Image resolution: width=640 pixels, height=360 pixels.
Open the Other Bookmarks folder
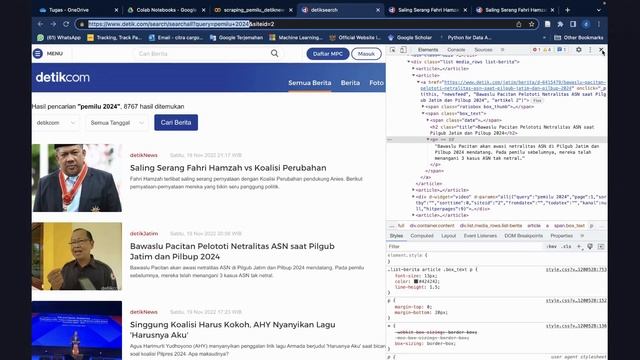[579, 38]
